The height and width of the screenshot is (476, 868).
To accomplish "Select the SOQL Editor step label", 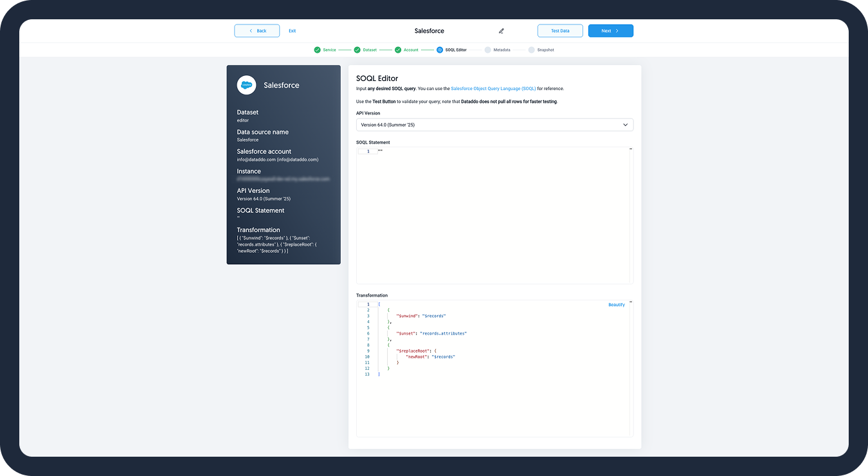I will 456,50.
